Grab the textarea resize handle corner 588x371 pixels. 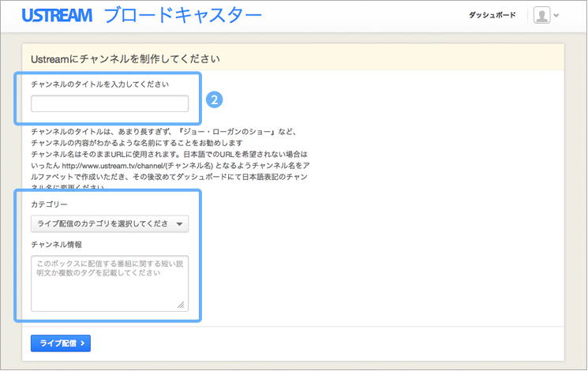181,305
